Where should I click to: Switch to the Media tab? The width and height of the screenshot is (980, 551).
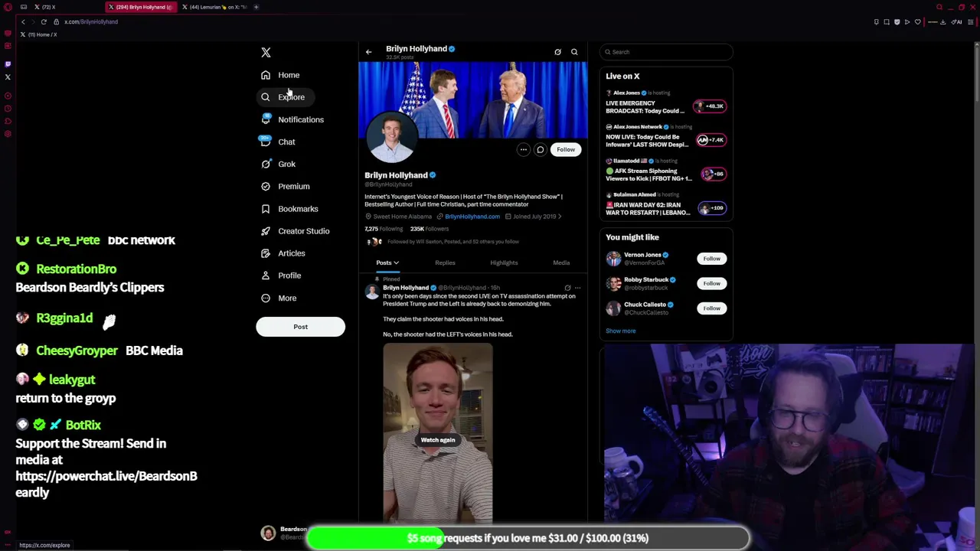pyautogui.click(x=561, y=262)
